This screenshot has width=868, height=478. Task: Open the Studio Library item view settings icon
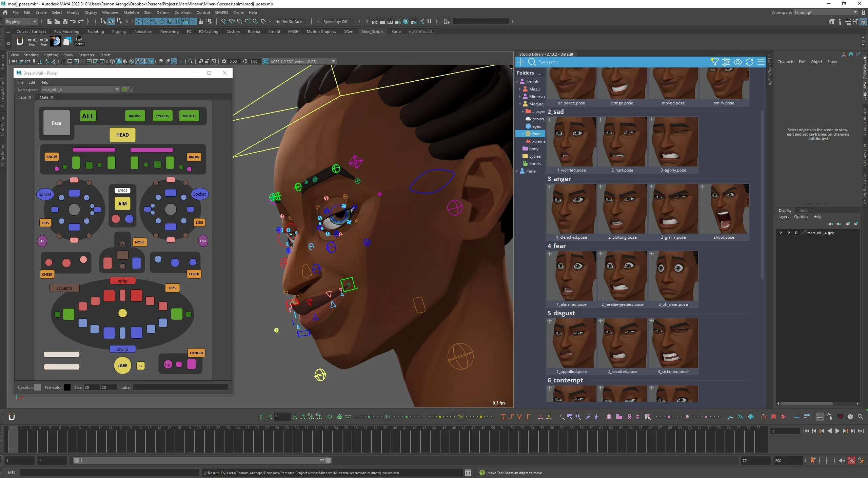tap(726, 62)
